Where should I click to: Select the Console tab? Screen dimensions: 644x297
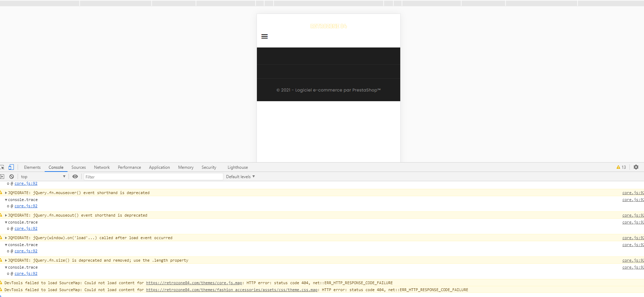[56, 167]
